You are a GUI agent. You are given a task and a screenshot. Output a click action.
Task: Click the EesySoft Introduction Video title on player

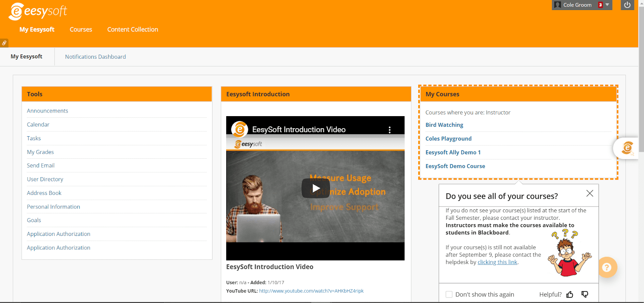click(x=299, y=129)
